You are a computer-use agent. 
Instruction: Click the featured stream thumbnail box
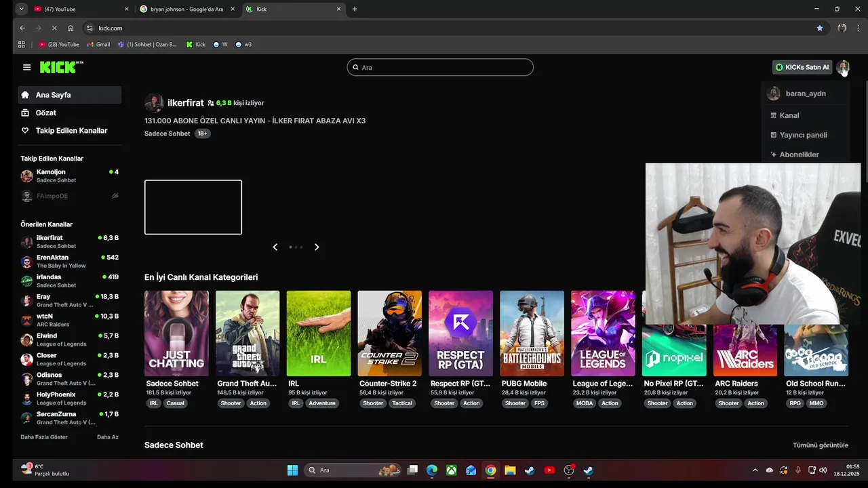(193, 207)
